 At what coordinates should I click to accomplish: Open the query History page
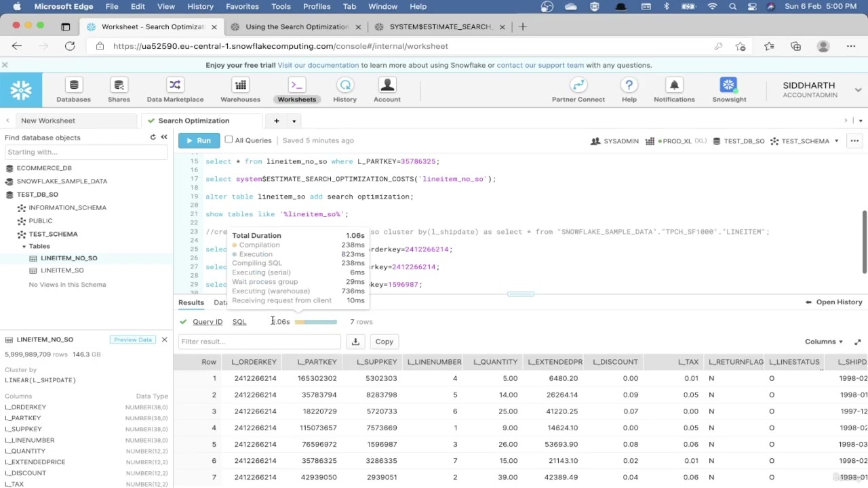[x=344, y=90]
